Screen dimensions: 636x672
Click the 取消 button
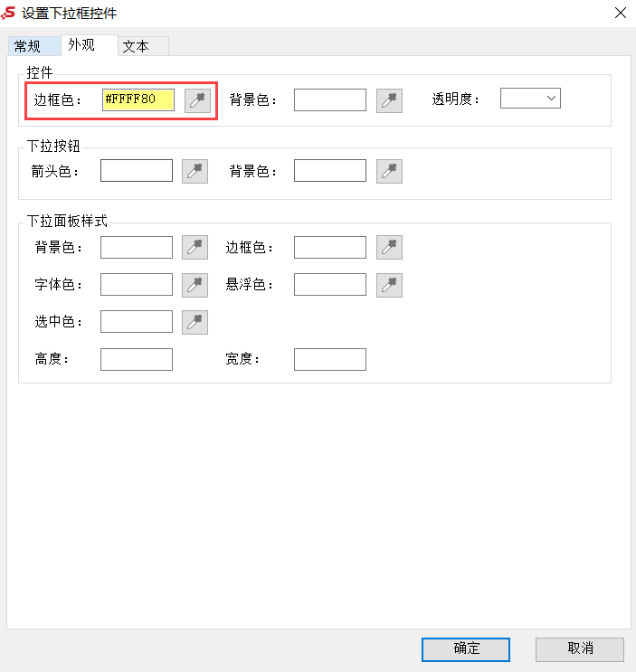point(579,649)
